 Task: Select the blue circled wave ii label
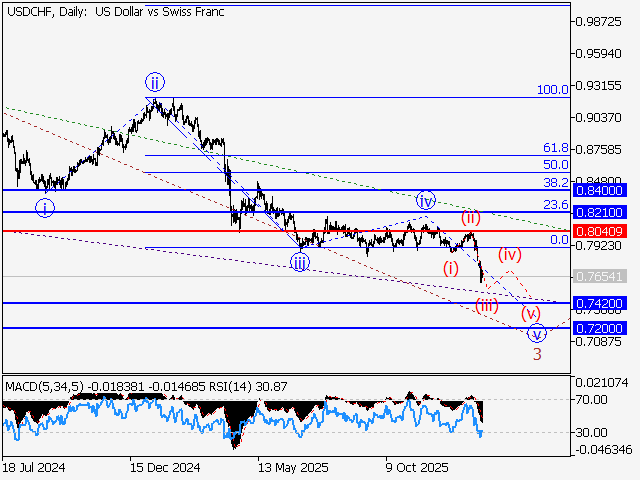(154, 82)
